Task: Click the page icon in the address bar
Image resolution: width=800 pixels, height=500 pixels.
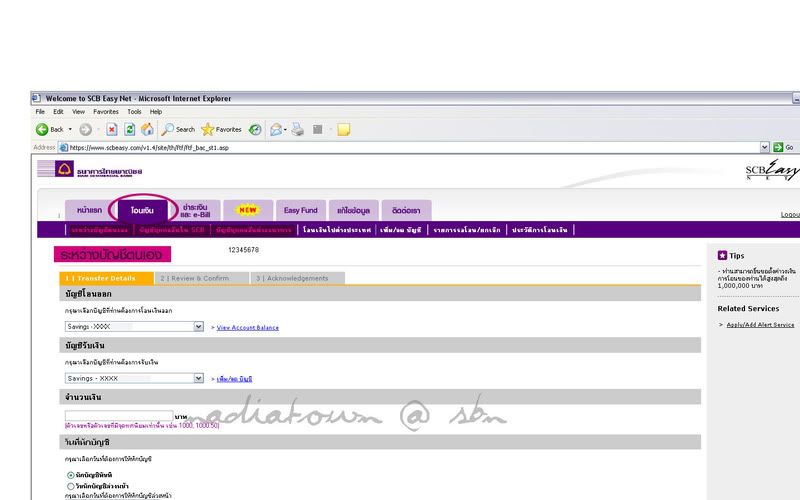Action: point(63,147)
